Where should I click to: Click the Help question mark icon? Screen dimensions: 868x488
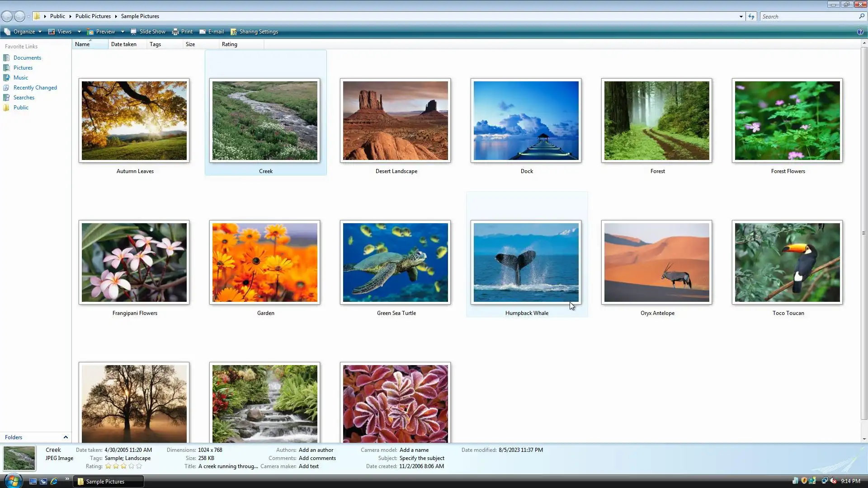pyautogui.click(x=860, y=32)
